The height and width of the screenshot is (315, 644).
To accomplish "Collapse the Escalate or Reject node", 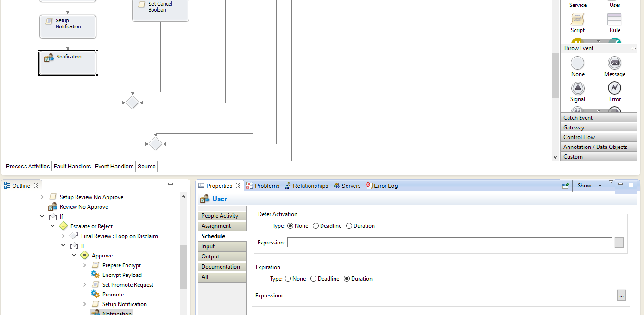I will click(x=53, y=226).
